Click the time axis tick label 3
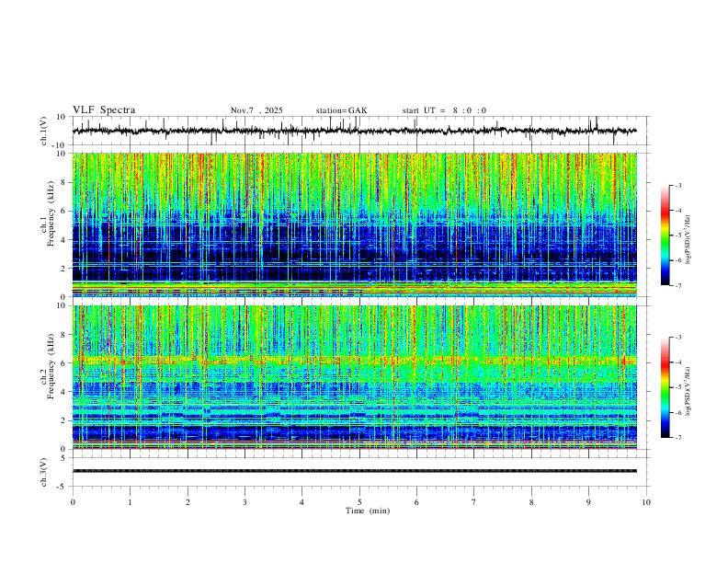Screen dimensions: 728x563 click(245, 502)
